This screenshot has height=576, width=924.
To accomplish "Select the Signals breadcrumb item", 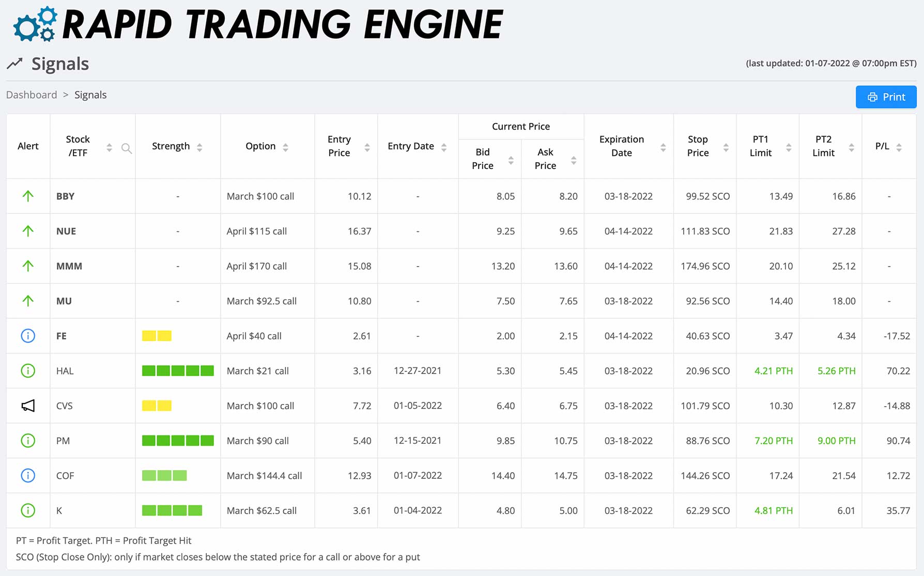I will tap(90, 95).
